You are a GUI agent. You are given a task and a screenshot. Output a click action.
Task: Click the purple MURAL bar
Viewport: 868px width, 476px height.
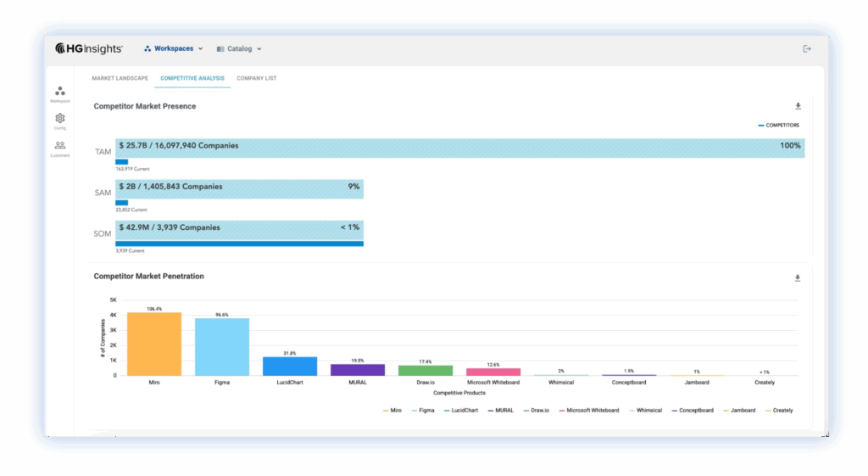[358, 369]
